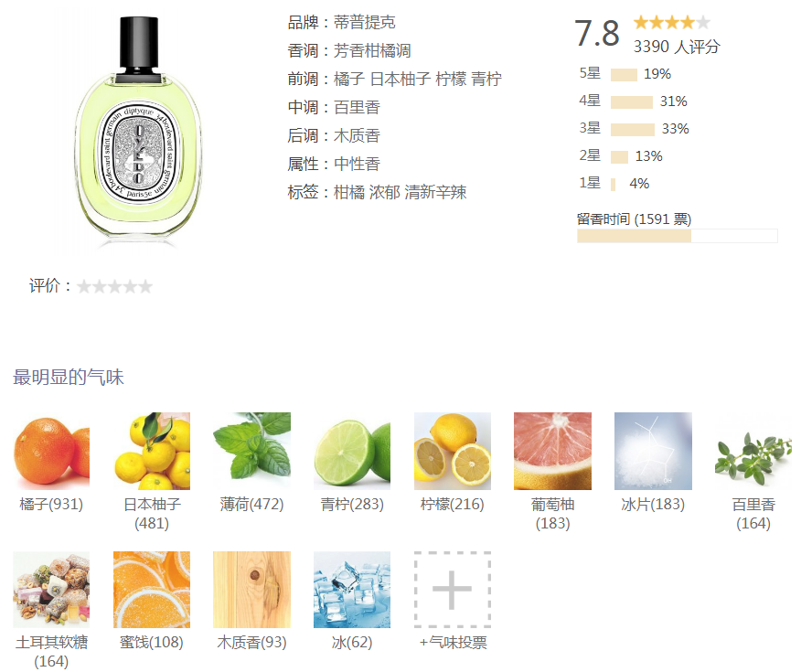The height and width of the screenshot is (672, 801).
Task: Click the 百里香 middle note link
Action: point(357,107)
